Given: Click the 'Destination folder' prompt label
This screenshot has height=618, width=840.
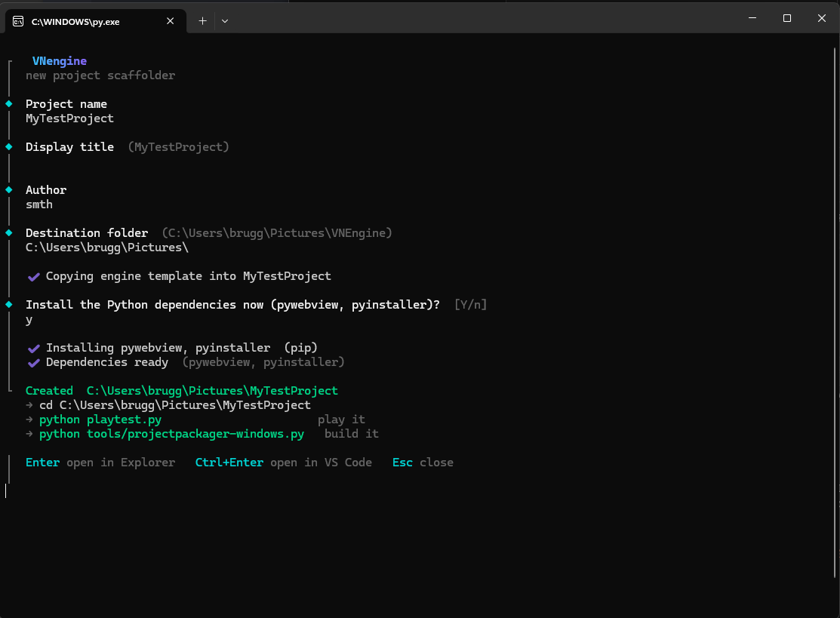Looking at the screenshot, I should click(87, 233).
